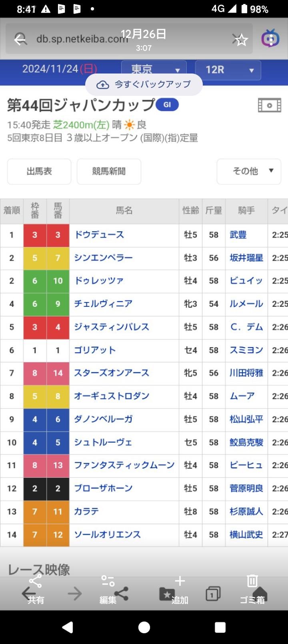Open the race video film icon

(269, 105)
